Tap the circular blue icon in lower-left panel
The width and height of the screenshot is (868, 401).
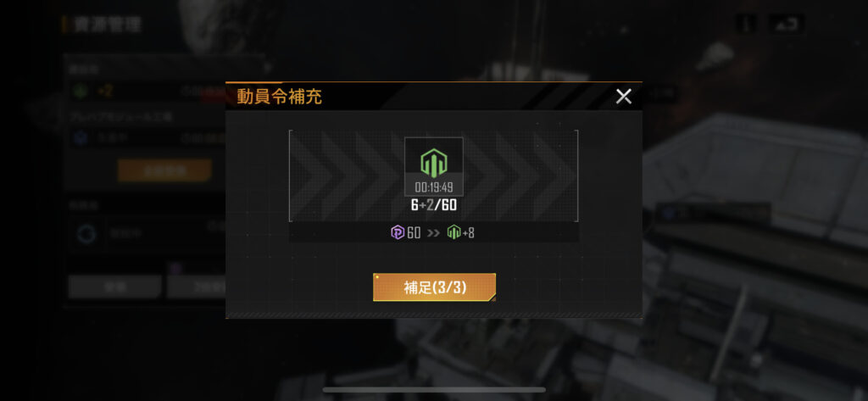pyautogui.click(x=86, y=234)
